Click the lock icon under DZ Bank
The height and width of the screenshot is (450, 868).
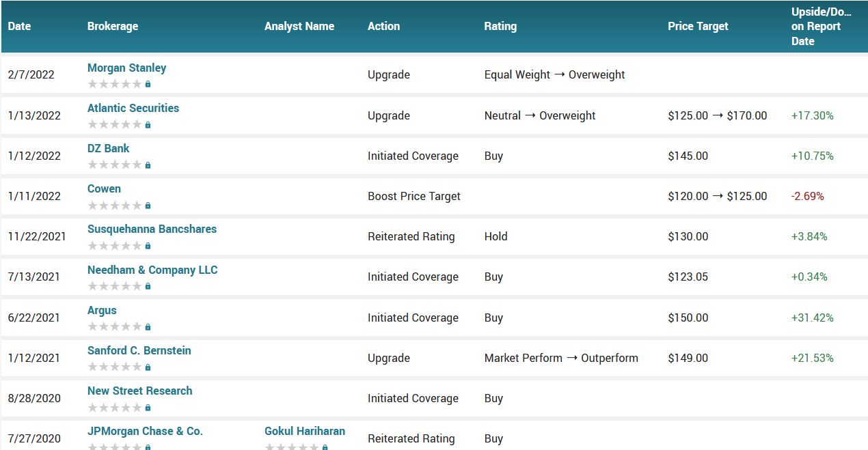click(148, 165)
